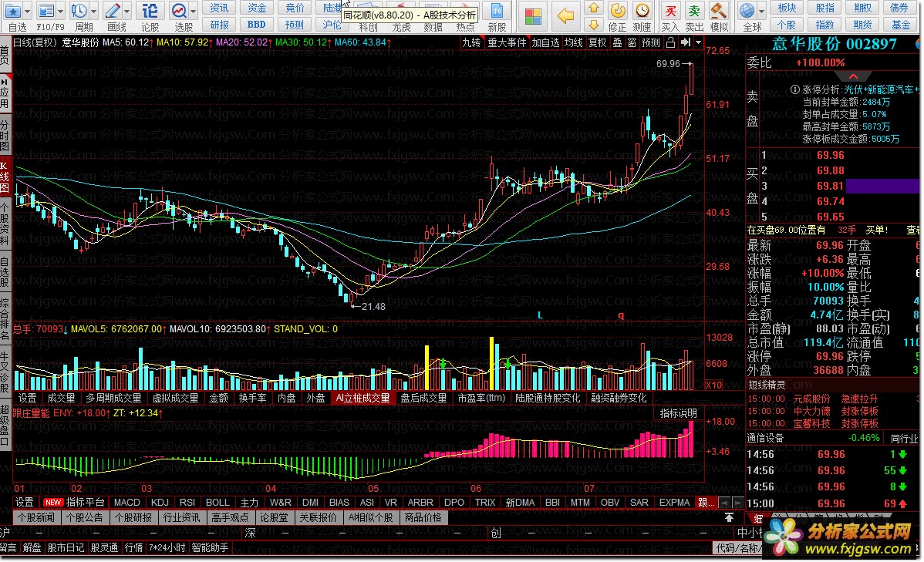924x562 pixels.
Task: Open the 新股 IPO icon
Action: tap(497, 12)
